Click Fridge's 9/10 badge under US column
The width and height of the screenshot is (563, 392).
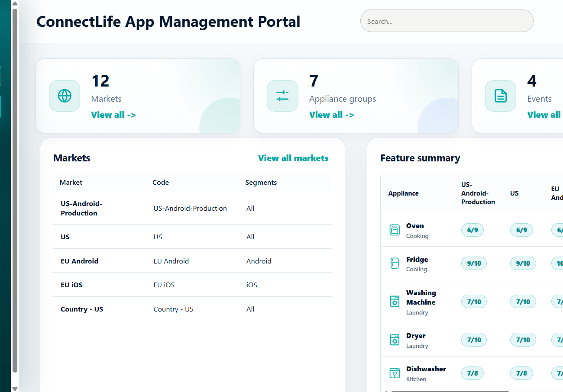coord(523,263)
